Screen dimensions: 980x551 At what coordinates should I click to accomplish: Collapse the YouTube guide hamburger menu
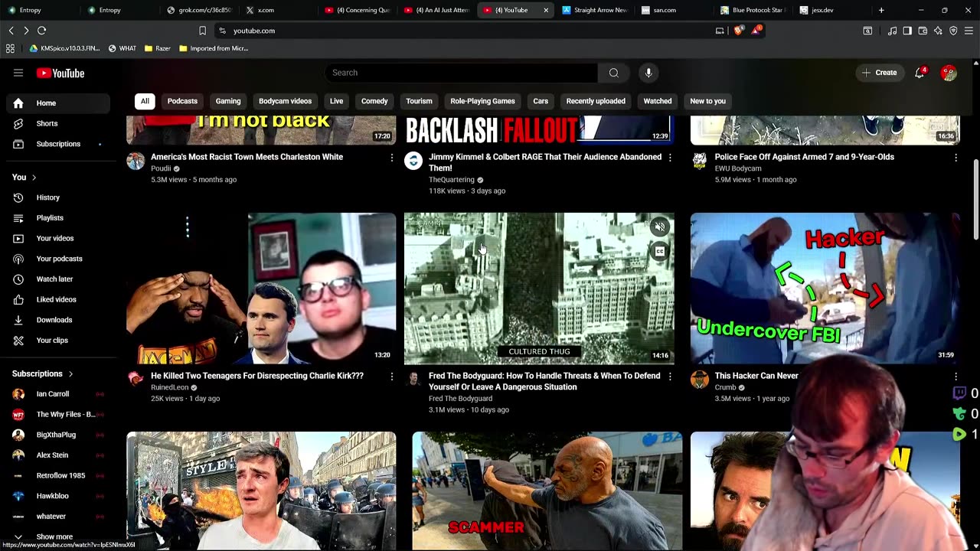tap(18, 73)
